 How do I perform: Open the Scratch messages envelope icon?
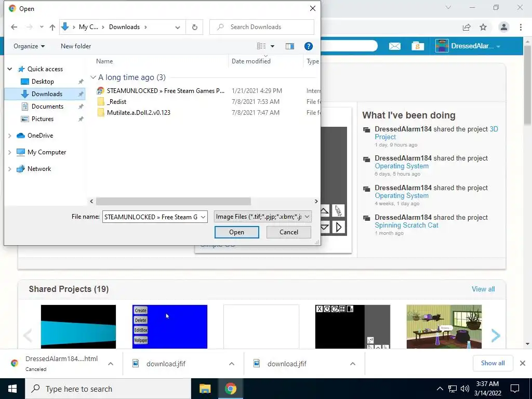[395, 46]
